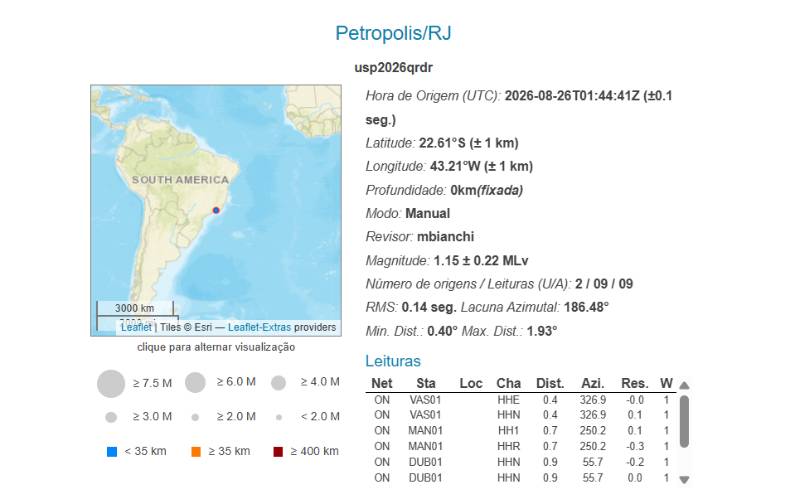Click the Leituras table scrollbar thumb

point(685,422)
